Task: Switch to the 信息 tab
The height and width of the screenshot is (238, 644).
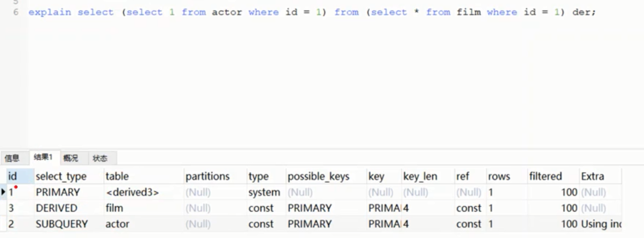Action: (12, 158)
